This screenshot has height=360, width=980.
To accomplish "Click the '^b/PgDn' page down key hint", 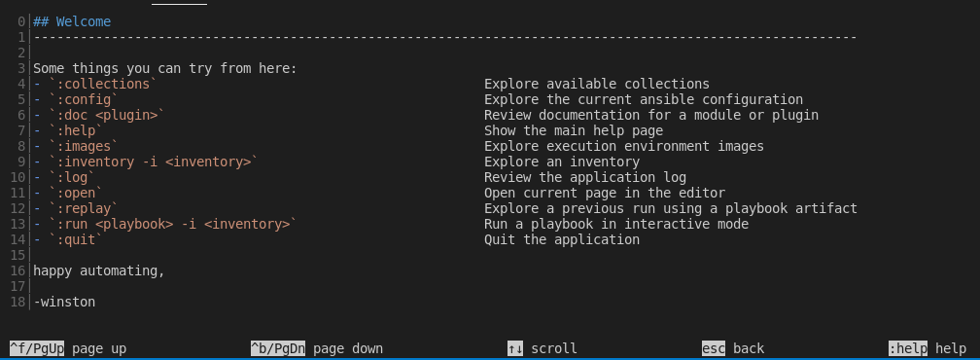I will [x=277, y=348].
